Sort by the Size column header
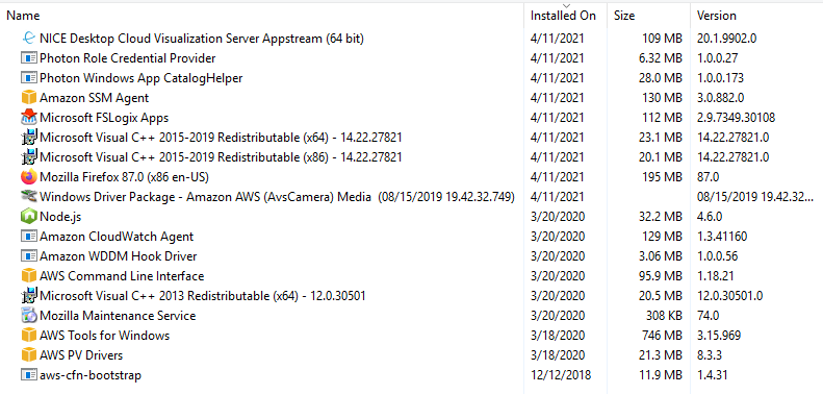 (624, 16)
